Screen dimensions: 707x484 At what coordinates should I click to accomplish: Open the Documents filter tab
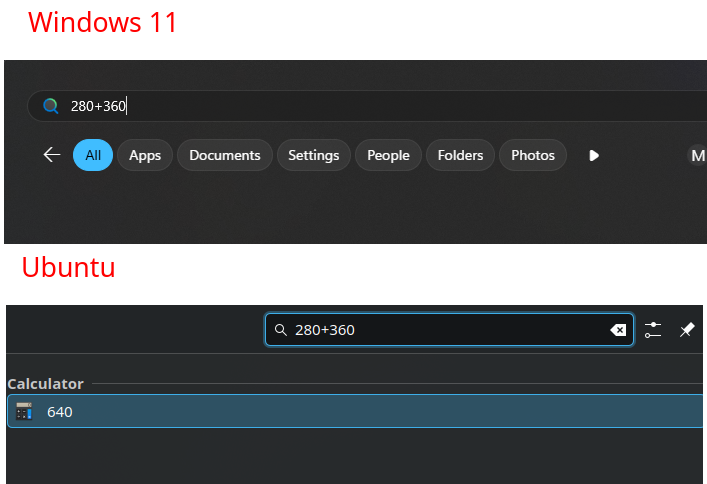224,155
